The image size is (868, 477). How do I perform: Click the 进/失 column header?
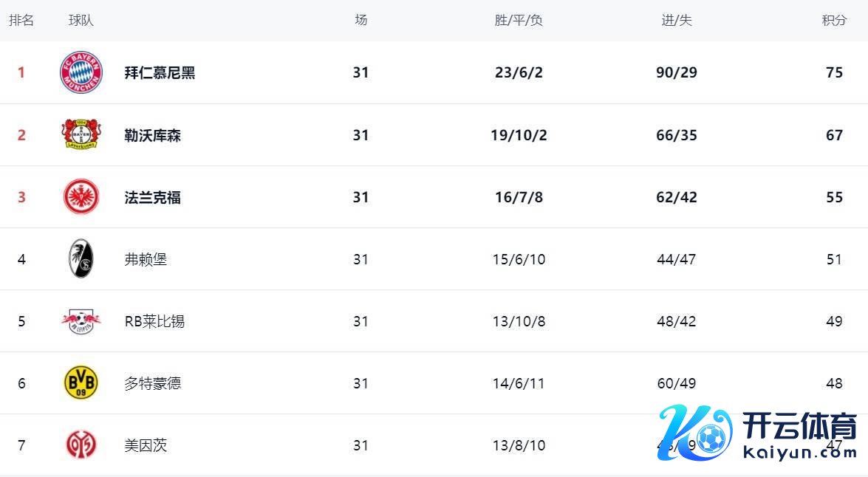coord(677,20)
